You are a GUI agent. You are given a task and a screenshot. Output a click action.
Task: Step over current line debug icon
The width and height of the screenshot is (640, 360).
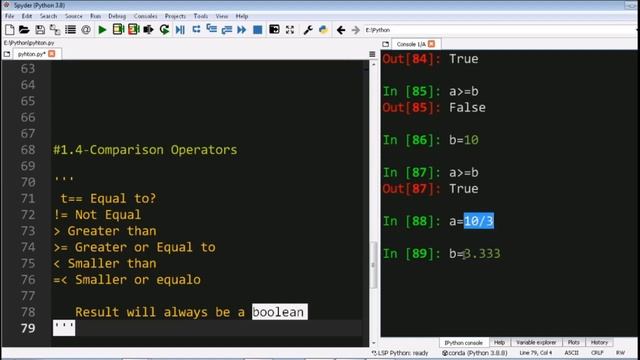click(196, 29)
